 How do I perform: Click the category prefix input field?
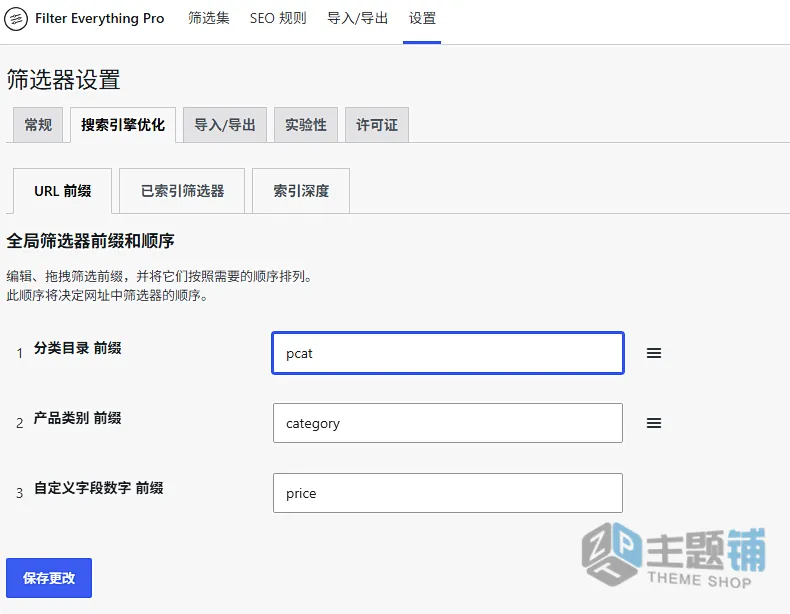[x=448, y=423]
